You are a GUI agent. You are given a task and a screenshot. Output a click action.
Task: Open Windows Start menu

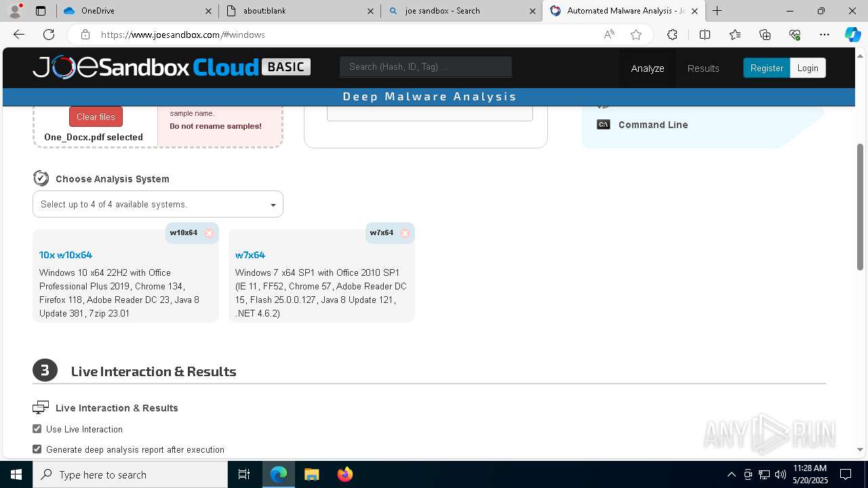16,474
